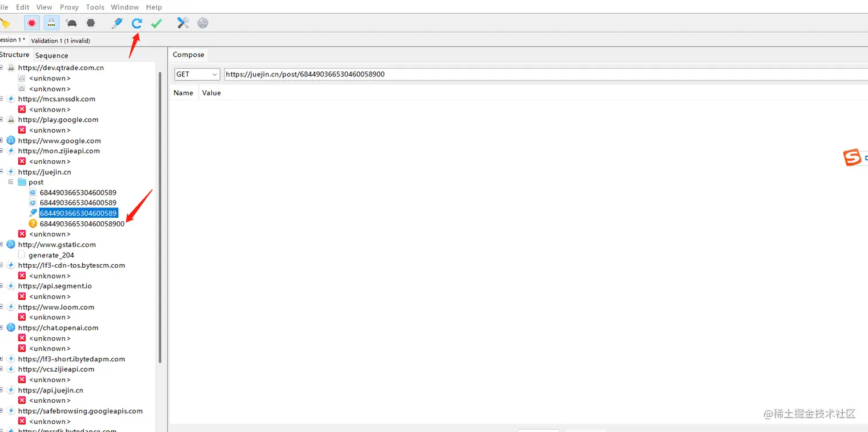Click the blue Repeat arrow icon

coord(137,23)
